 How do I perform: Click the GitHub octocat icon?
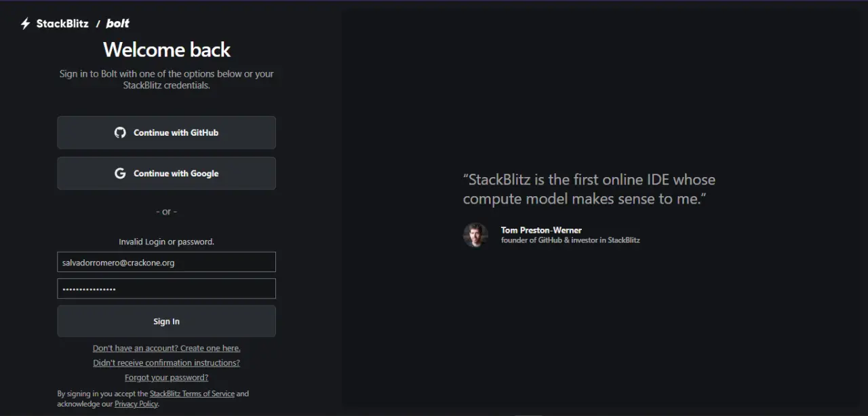120,132
